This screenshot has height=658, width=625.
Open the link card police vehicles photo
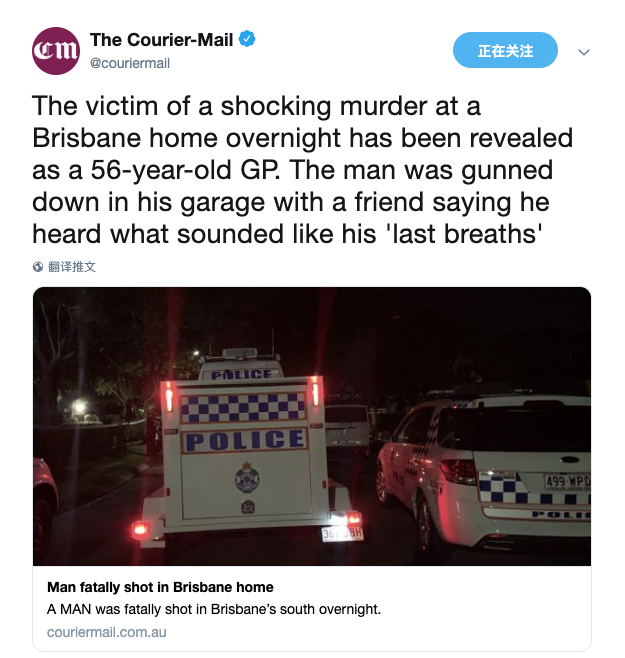click(312, 426)
